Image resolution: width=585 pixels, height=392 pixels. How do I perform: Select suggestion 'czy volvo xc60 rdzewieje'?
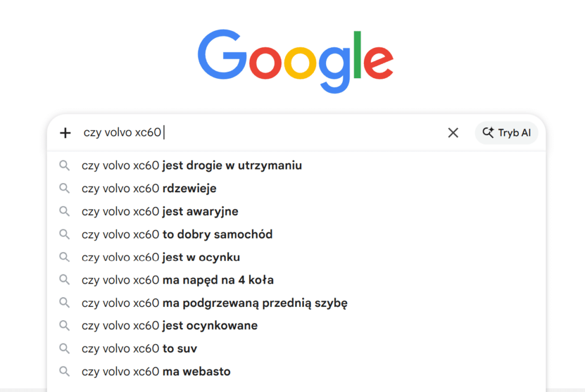tap(149, 188)
